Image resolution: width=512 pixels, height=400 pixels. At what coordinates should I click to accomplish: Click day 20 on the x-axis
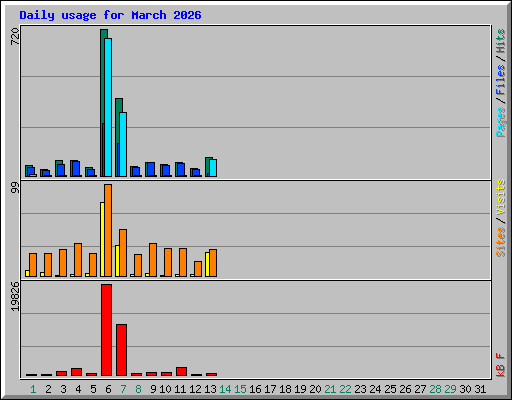(315, 389)
